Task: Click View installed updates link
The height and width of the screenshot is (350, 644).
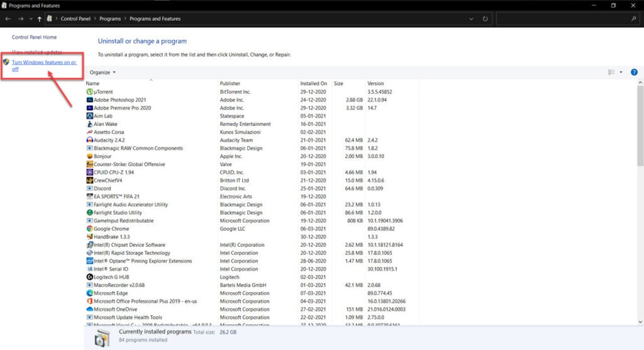Action: (x=37, y=52)
